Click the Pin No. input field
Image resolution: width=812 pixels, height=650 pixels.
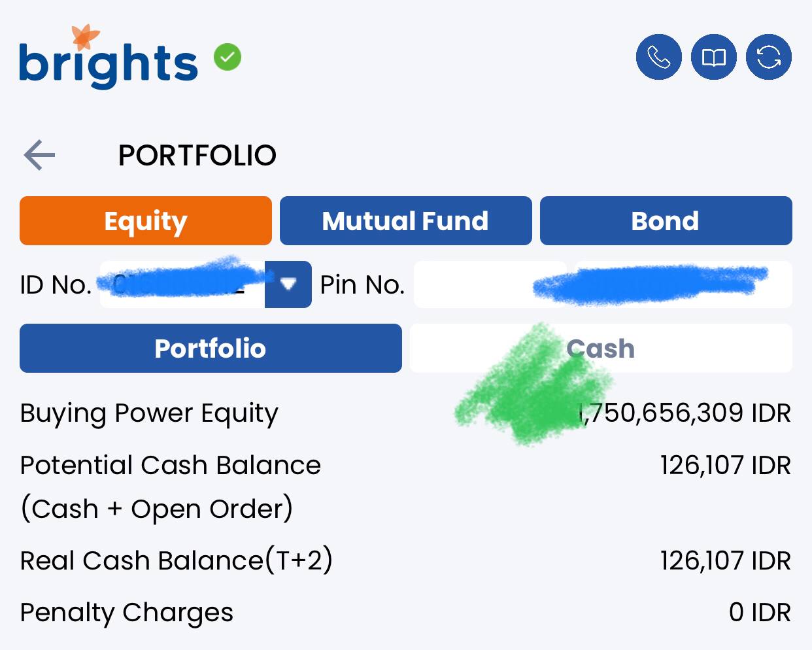[603, 284]
